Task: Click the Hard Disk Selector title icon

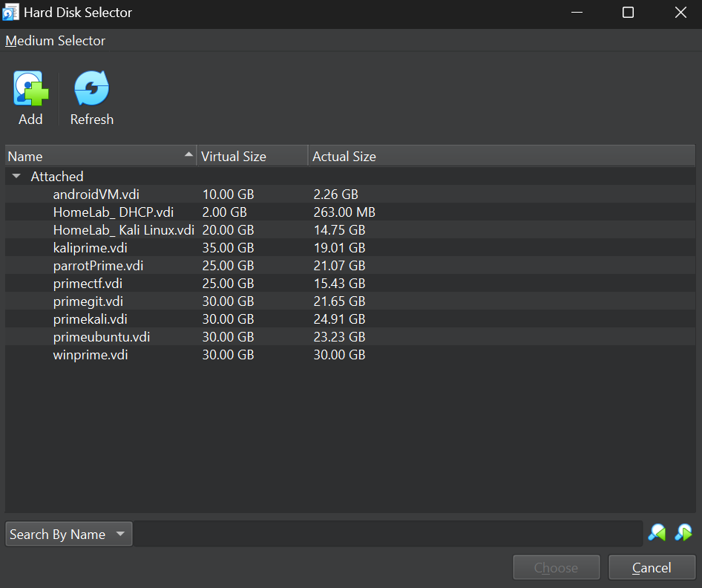Action: pyautogui.click(x=11, y=13)
